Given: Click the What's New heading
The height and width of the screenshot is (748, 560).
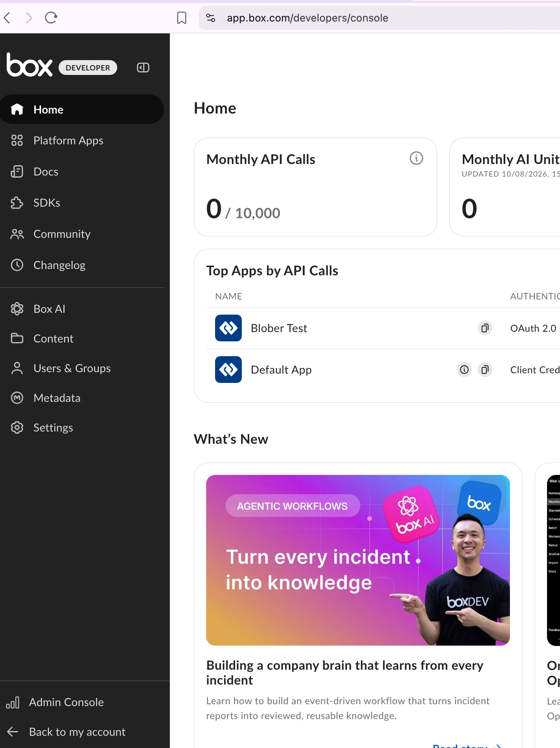Looking at the screenshot, I should click(x=231, y=439).
